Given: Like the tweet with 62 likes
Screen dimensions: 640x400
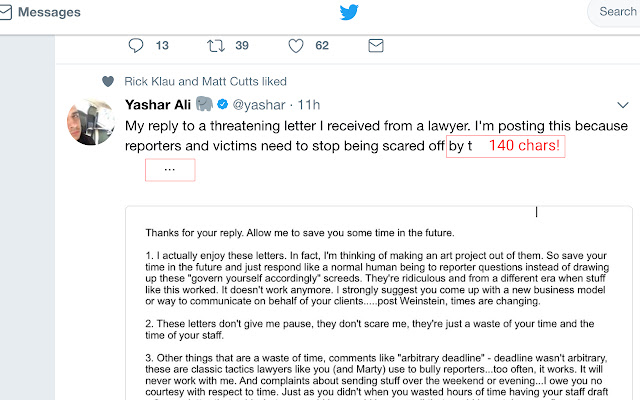Looking at the screenshot, I should click(296, 45).
